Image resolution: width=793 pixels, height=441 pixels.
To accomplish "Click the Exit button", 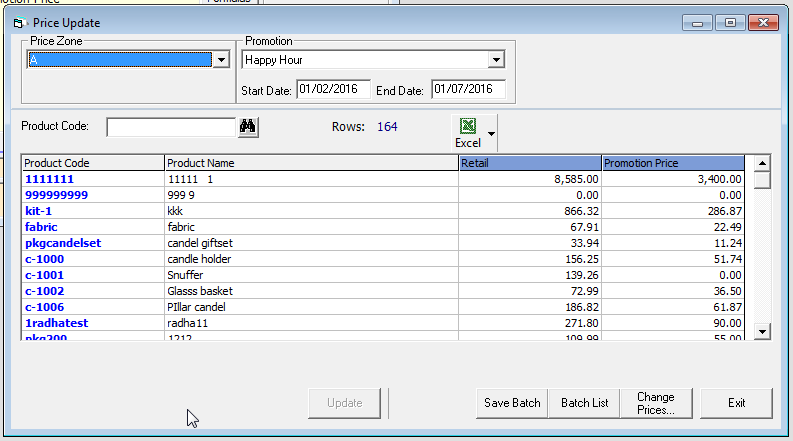I will 736,403.
